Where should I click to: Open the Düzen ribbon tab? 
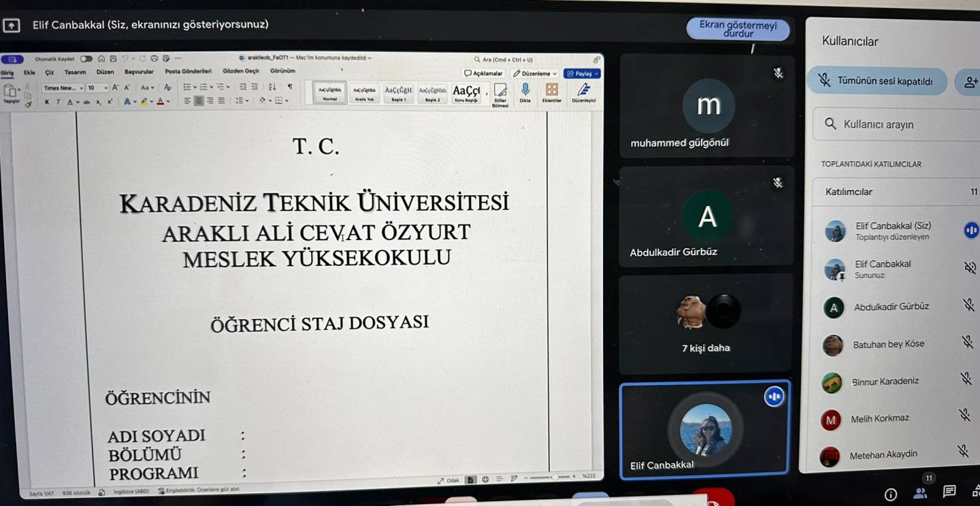105,71
